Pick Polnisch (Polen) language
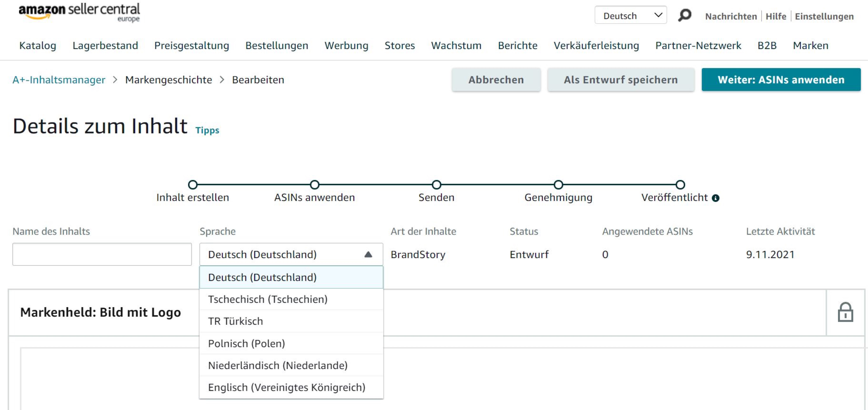868x410 pixels. (x=291, y=343)
